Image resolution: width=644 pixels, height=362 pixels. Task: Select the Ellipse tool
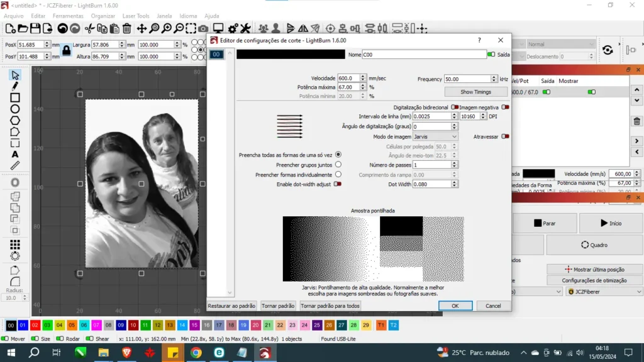pos(15,109)
